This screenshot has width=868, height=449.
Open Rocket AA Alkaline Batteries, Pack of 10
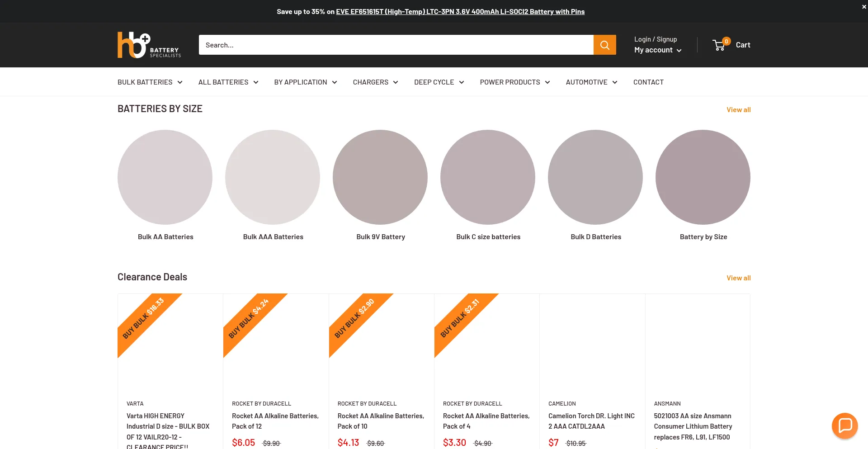click(x=381, y=421)
